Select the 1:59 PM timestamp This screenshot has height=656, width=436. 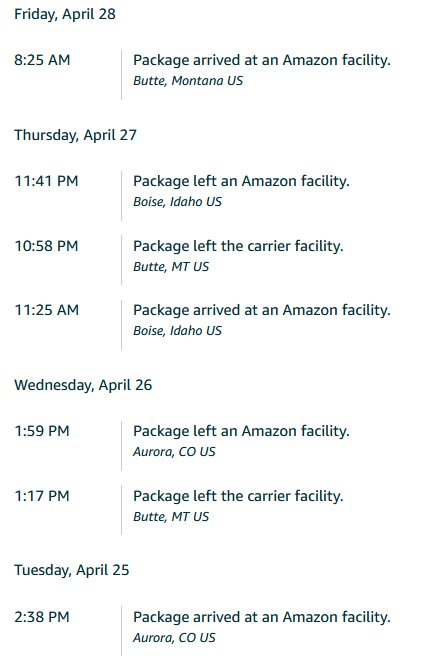point(42,431)
